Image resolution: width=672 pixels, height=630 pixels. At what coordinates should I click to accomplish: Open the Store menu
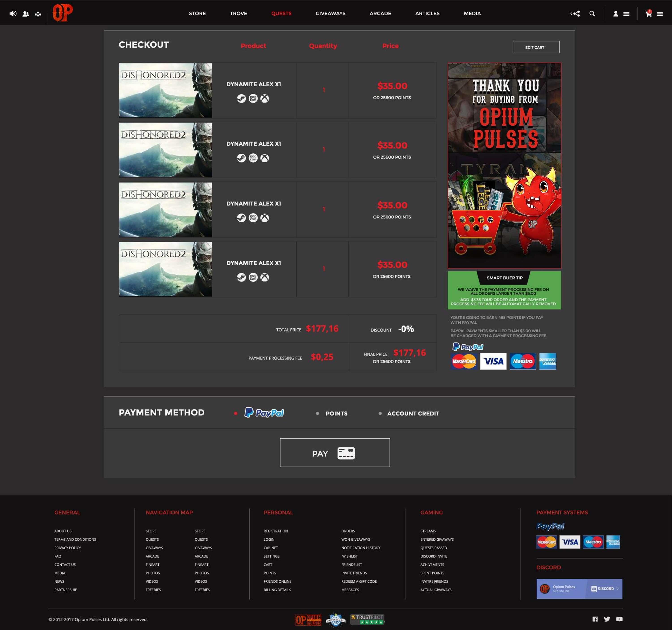(x=197, y=13)
